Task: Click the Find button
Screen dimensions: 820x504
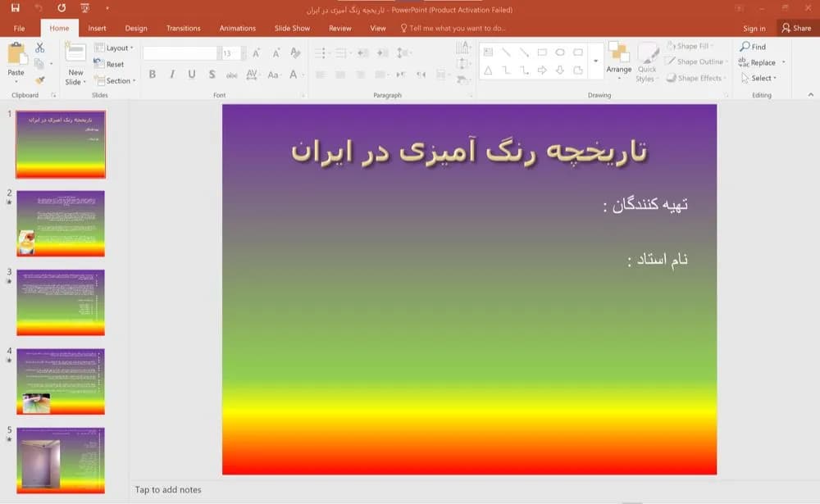Action: click(753, 47)
